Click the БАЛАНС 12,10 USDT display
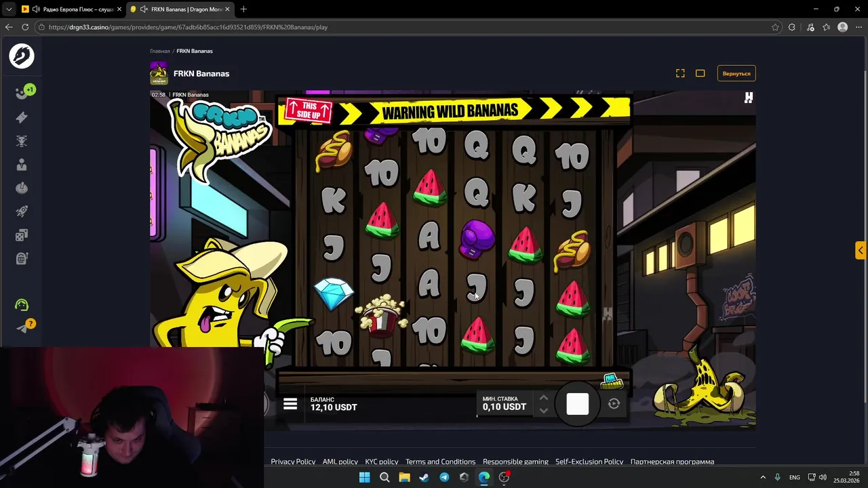868x488 pixels. tap(334, 404)
